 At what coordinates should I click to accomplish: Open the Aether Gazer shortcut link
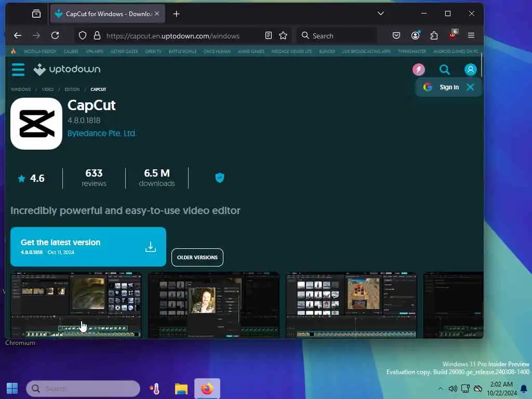[x=124, y=51]
